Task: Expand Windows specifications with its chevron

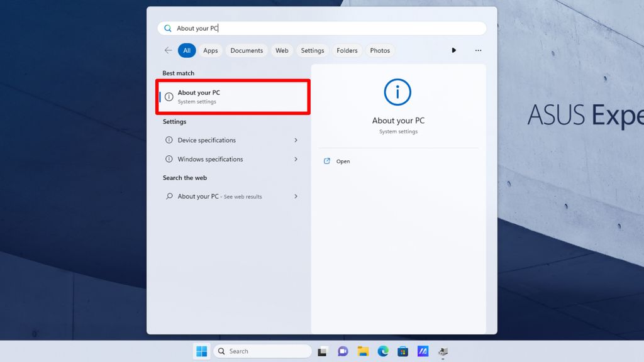Action: pyautogui.click(x=296, y=159)
